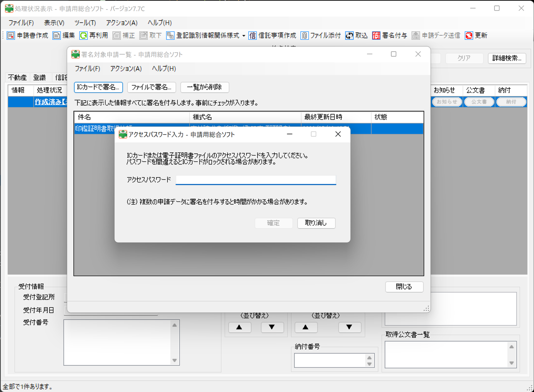This screenshot has height=392, width=534.
Task: Open the 申請書作成 toolbar icon
Action: coord(27,35)
